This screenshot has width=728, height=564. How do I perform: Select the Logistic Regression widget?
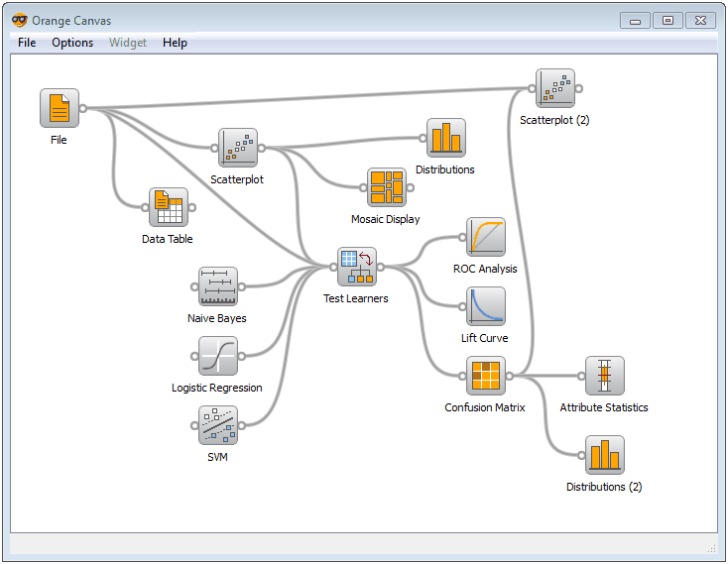[x=217, y=356]
